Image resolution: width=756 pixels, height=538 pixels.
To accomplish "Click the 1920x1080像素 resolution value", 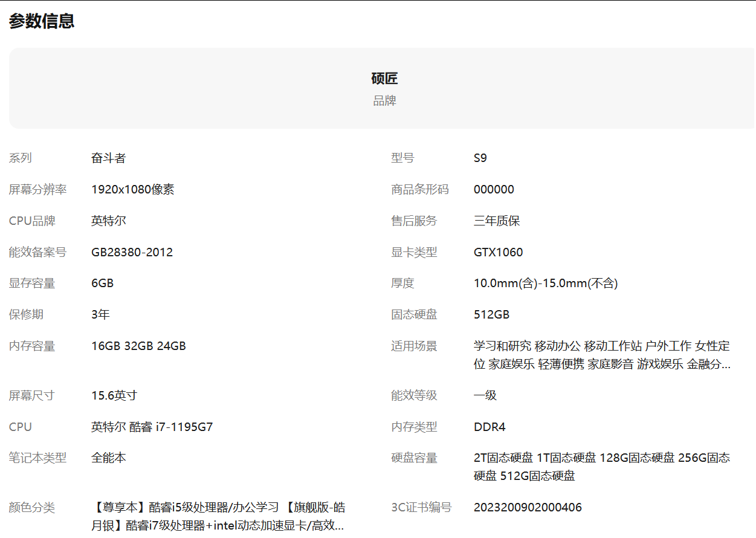I will tap(132, 189).
